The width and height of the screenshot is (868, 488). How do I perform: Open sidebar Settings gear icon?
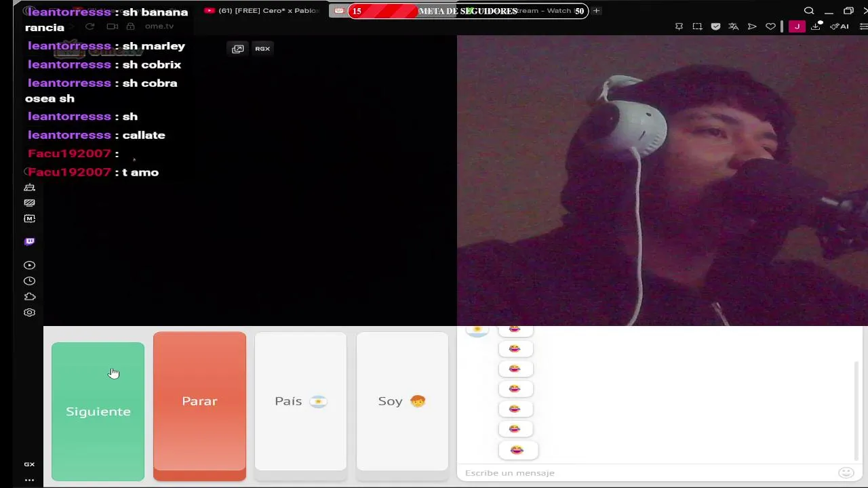coord(29,312)
